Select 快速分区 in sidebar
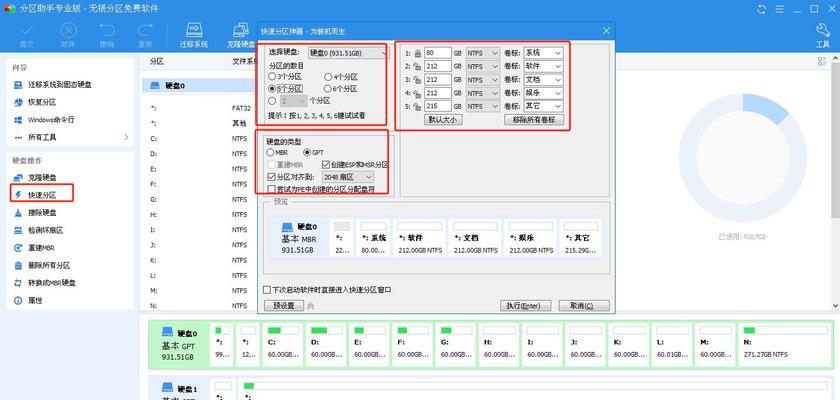Viewport: 840px width, 400px height. click(x=41, y=195)
